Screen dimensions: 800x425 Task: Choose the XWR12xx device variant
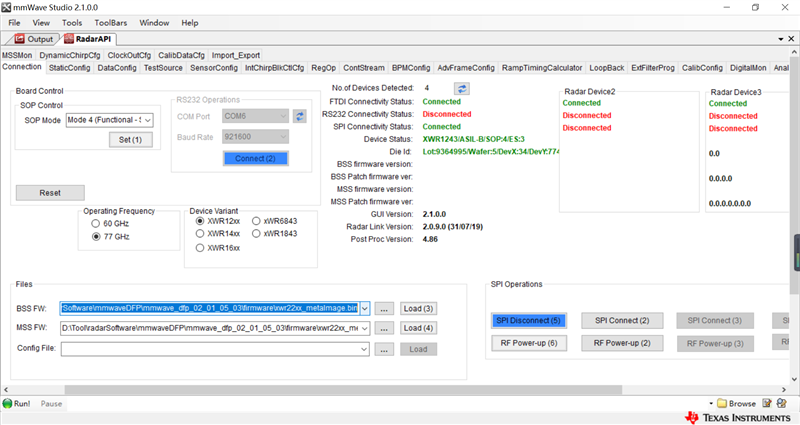(200, 221)
